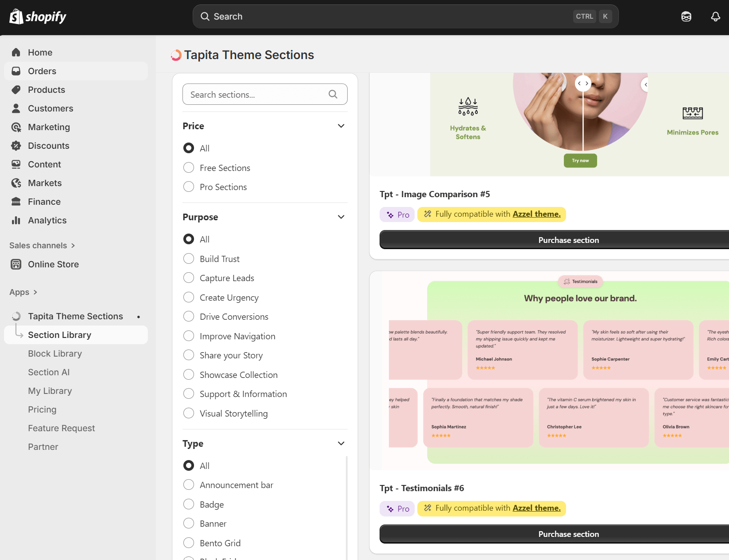Select the Announcement bar type

point(189,485)
